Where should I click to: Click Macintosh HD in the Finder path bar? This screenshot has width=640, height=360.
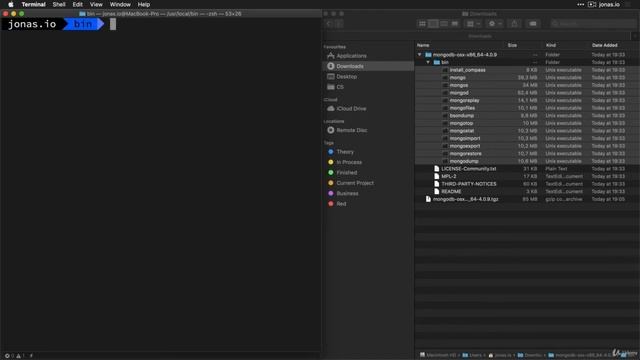click(x=438, y=355)
